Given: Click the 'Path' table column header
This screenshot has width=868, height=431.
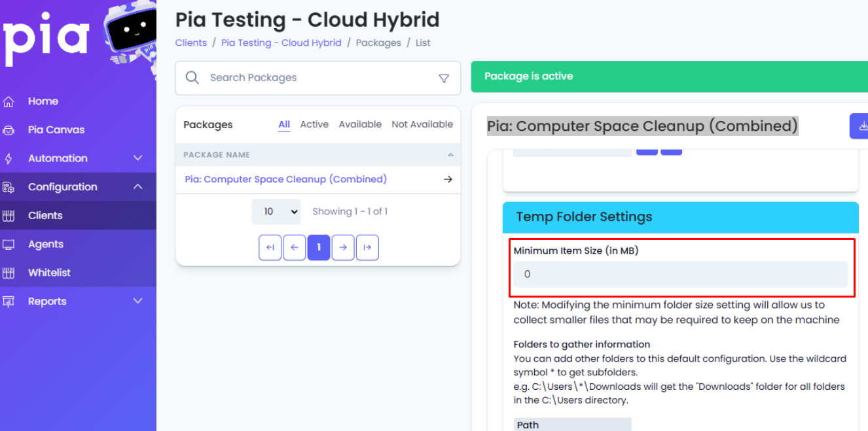Looking at the screenshot, I should pyautogui.click(x=572, y=424).
